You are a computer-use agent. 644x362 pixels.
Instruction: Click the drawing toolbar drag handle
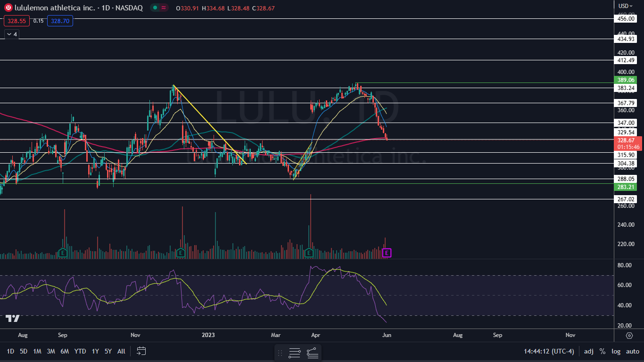click(x=280, y=353)
